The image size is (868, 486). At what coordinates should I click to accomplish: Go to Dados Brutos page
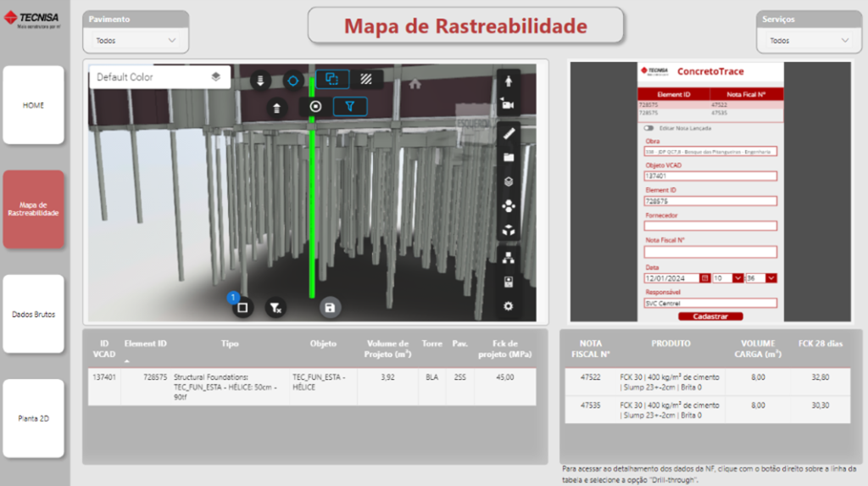(x=34, y=314)
